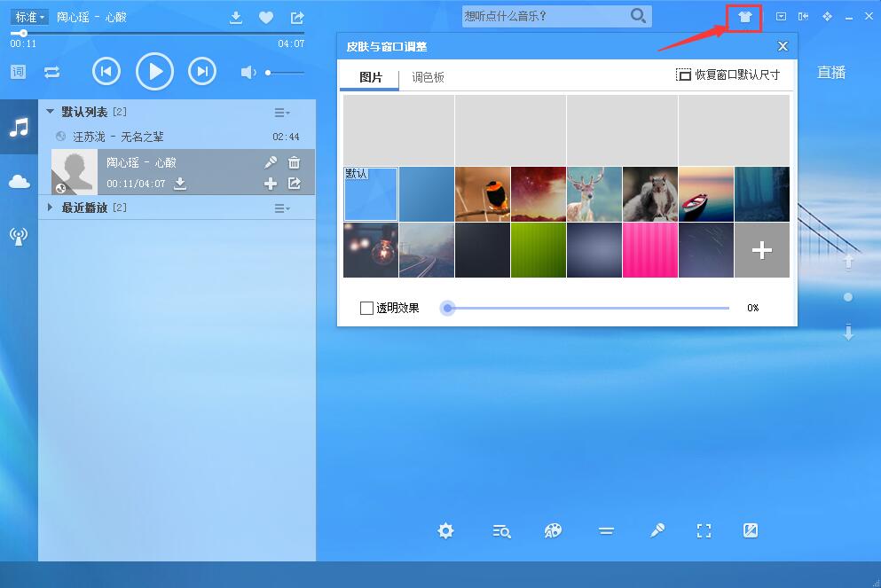Open the radio broadcast sidebar icon
Screen dimensions: 881x588
point(19,236)
